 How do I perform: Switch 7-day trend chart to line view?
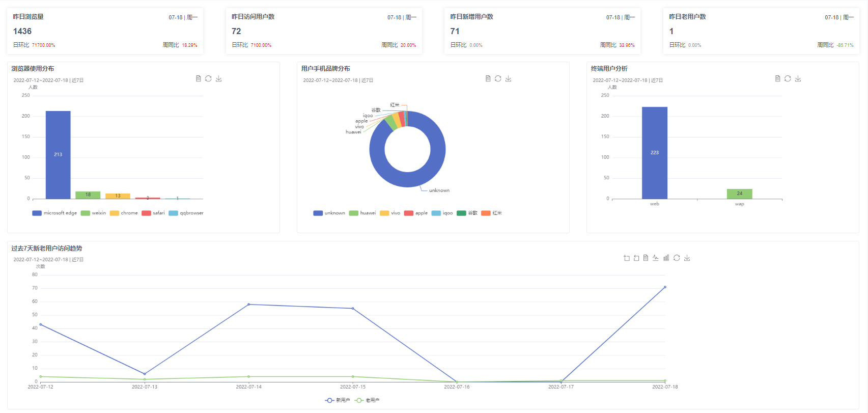(x=656, y=258)
